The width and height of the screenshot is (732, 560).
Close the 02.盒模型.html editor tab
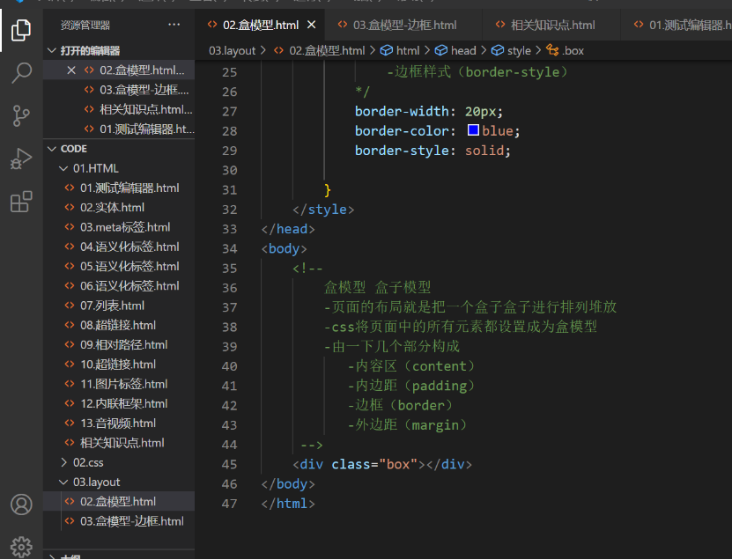point(311,25)
